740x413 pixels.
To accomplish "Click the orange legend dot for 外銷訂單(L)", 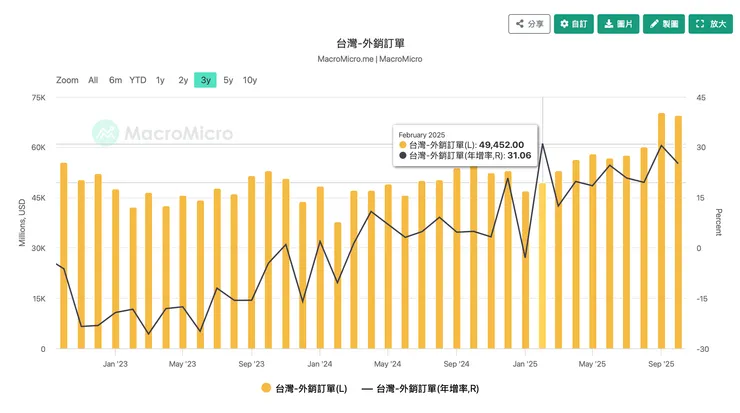I will pyautogui.click(x=266, y=388).
